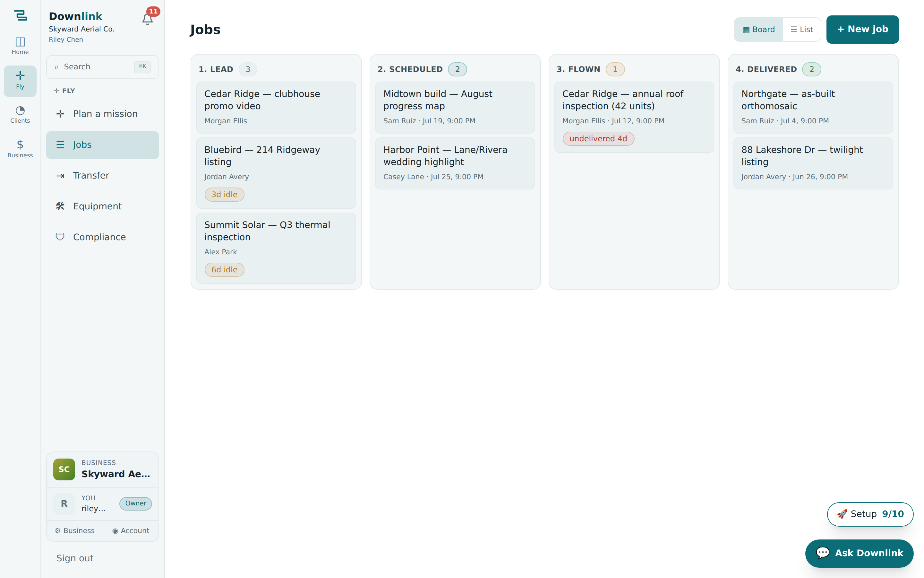Open Bluebird 214 Ridgeway listing card

coord(276,173)
